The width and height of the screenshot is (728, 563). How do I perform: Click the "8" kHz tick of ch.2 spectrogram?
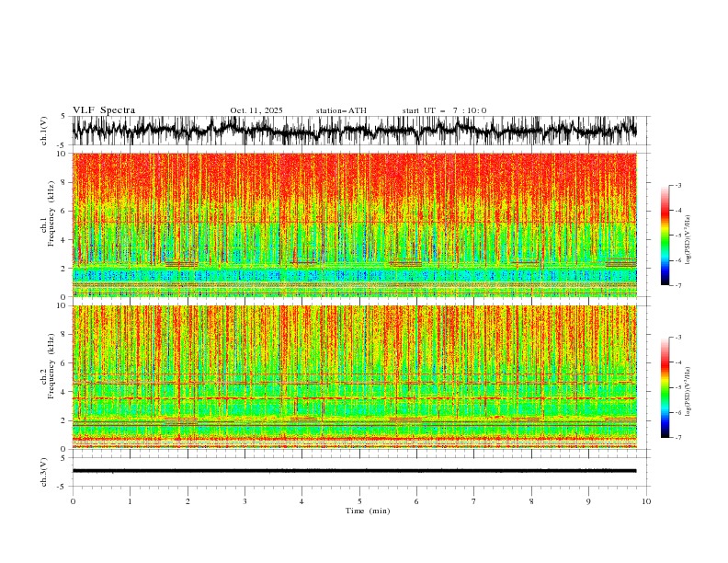coord(63,335)
